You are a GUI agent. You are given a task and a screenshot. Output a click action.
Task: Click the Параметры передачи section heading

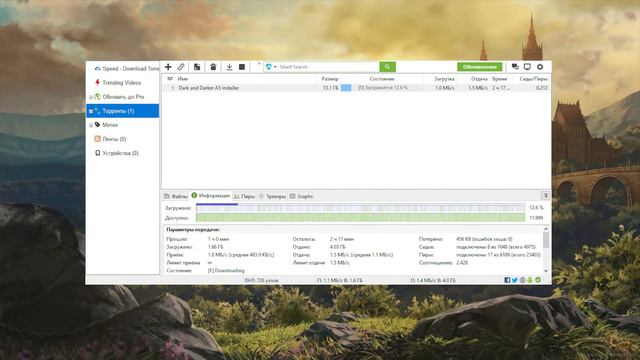coord(193,230)
